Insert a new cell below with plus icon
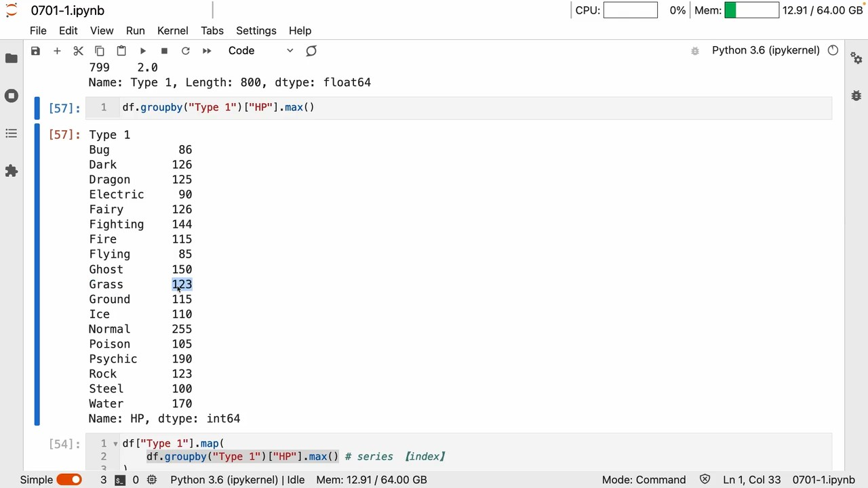Image resolution: width=868 pixels, height=488 pixels. pyautogui.click(x=57, y=51)
